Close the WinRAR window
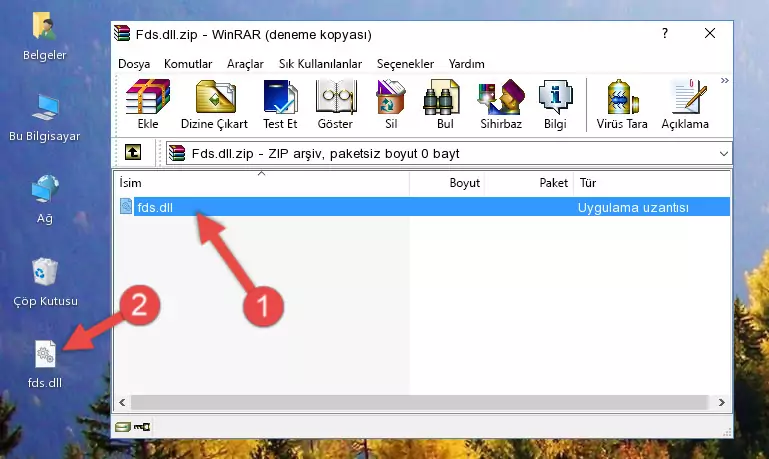Viewport: 769px width, 459px height. pyautogui.click(x=709, y=33)
